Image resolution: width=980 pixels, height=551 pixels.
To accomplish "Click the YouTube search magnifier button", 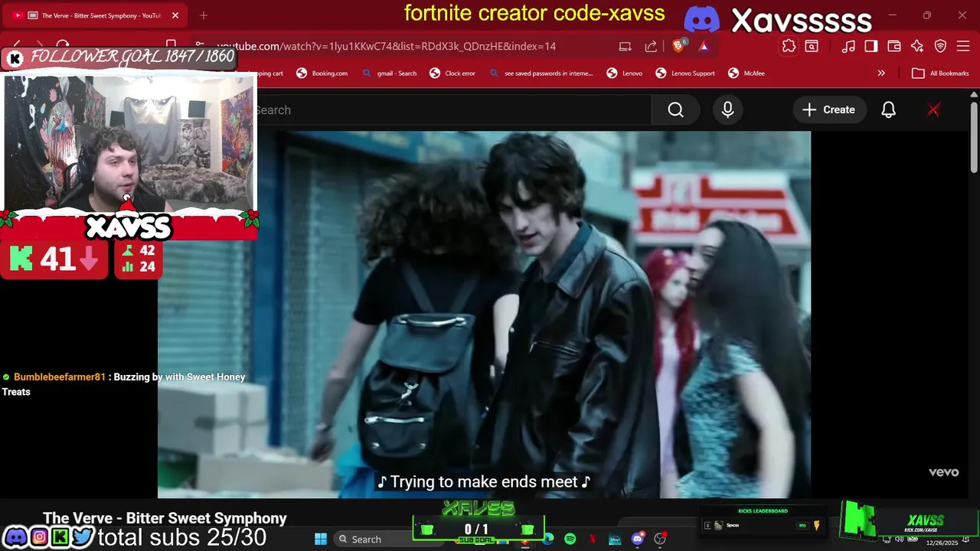I will pyautogui.click(x=675, y=110).
